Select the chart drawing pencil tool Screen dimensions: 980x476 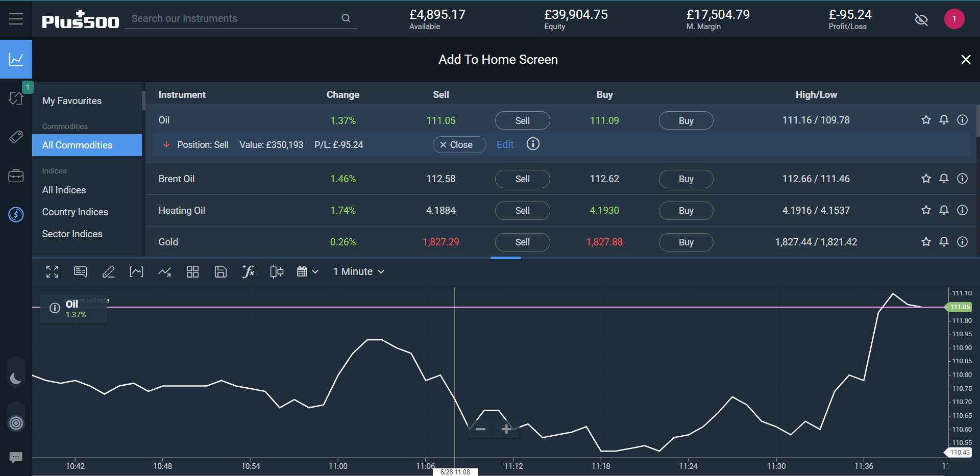(x=108, y=272)
